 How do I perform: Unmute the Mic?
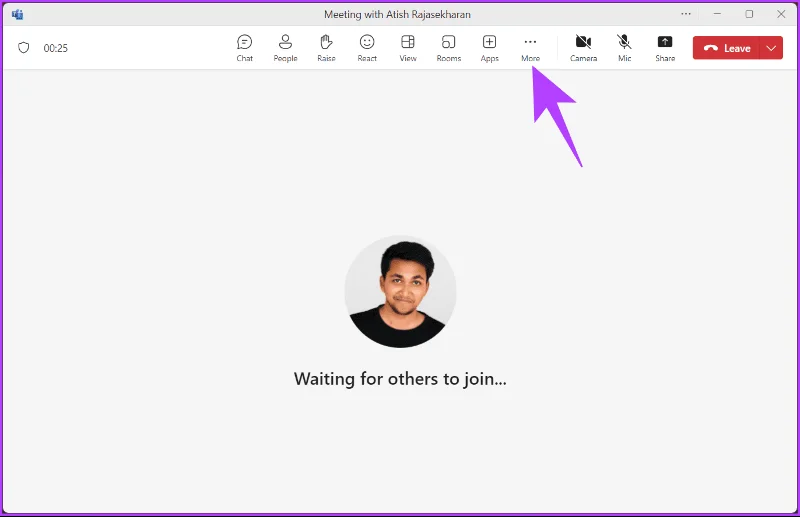[624, 48]
